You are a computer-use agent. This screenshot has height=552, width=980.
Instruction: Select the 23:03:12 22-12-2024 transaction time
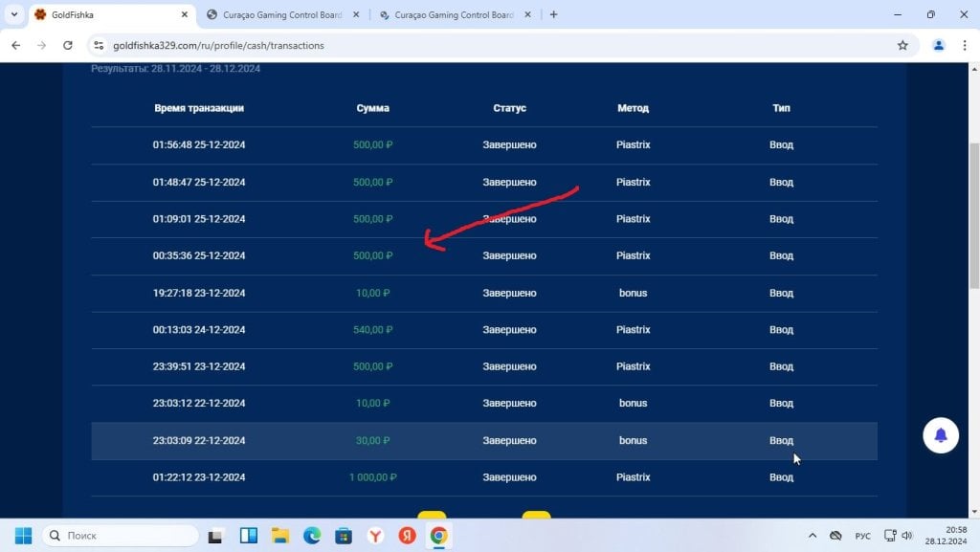(x=199, y=404)
